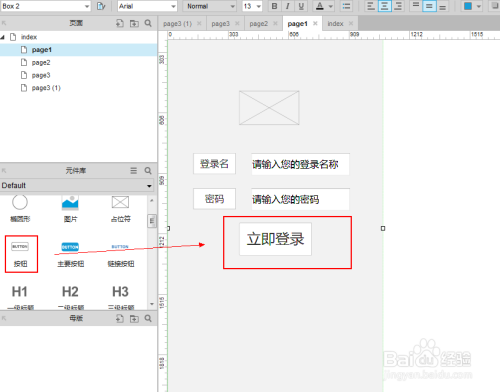500x392 pixels.
Task: Click the 立即登录 button on canvas
Action: tap(275, 239)
